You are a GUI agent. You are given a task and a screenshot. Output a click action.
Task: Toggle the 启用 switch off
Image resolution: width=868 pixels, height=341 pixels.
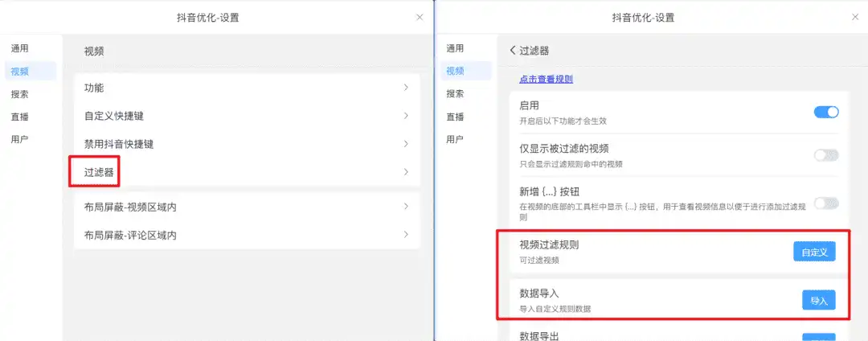[826, 113]
